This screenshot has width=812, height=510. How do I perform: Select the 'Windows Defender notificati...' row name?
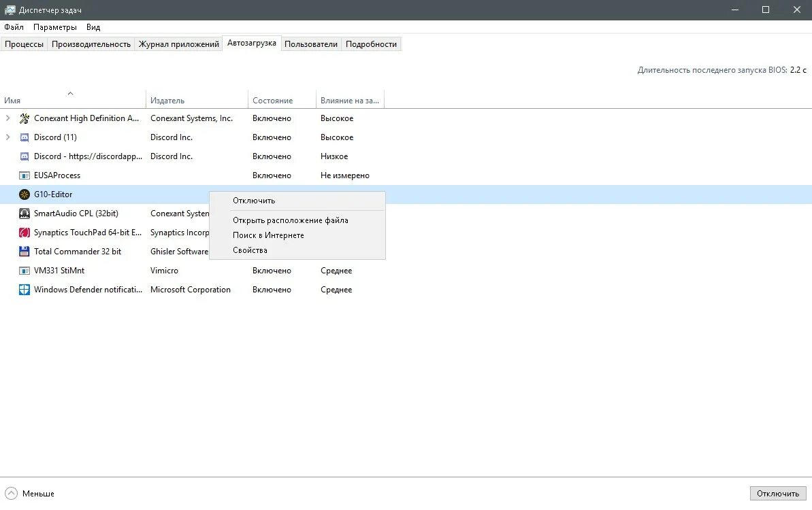(88, 290)
